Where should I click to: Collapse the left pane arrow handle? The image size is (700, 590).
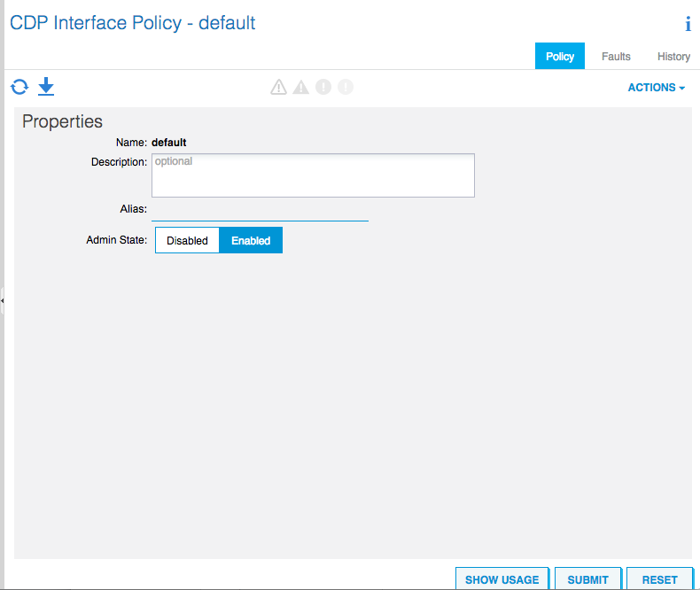pos(3,301)
